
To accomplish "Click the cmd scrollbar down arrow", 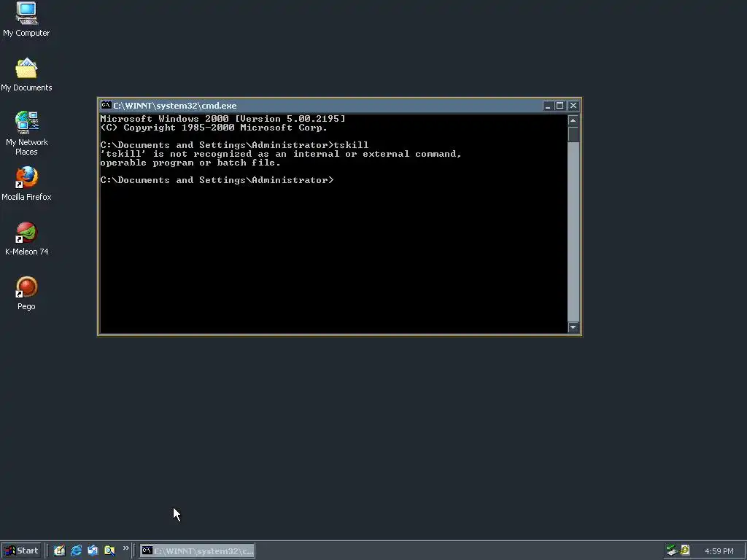I will [x=573, y=327].
